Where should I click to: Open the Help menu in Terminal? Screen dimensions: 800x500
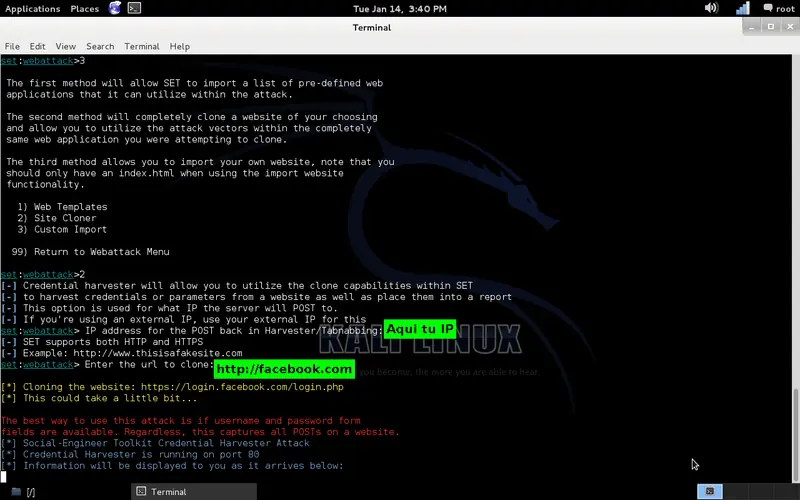pyautogui.click(x=180, y=46)
